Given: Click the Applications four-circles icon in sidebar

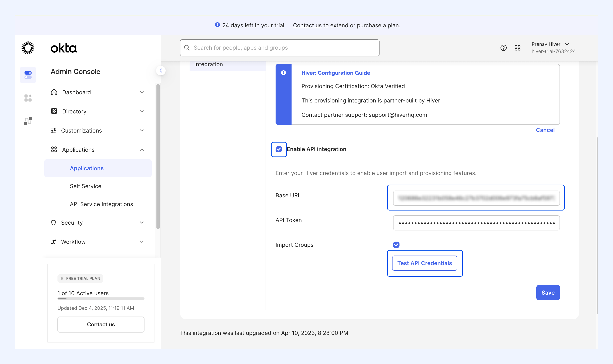Looking at the screenshot, I should click(x=54, y=149).
